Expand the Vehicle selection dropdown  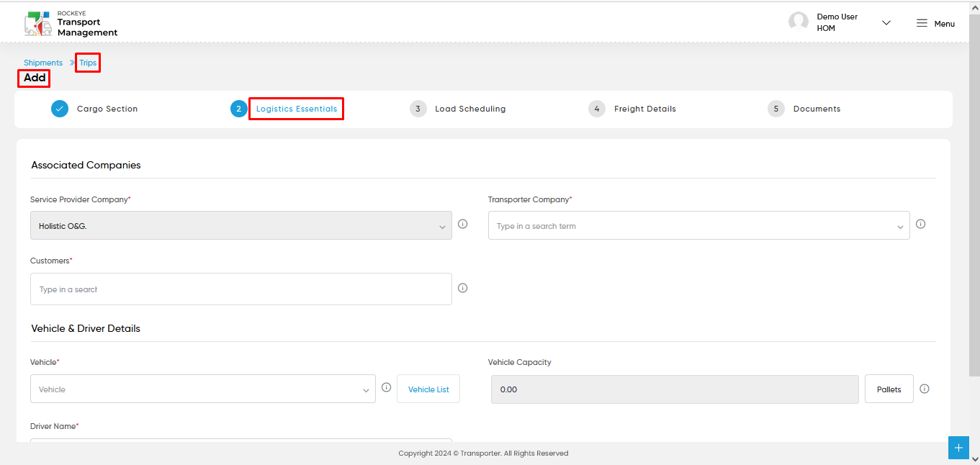click(x=202, y=389)
